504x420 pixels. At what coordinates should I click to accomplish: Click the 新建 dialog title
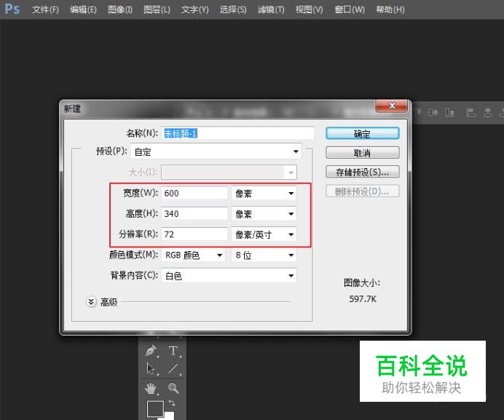(72, 109)
